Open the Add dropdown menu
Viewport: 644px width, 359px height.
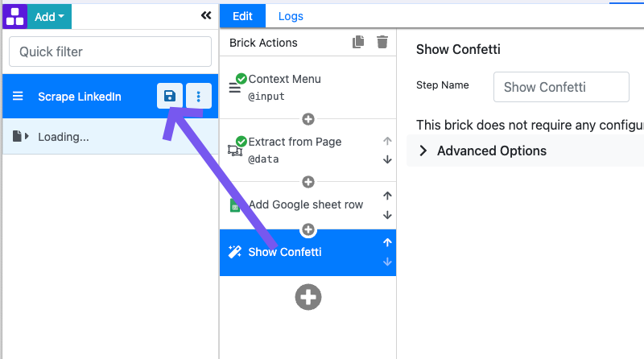[x=50, y=15]
